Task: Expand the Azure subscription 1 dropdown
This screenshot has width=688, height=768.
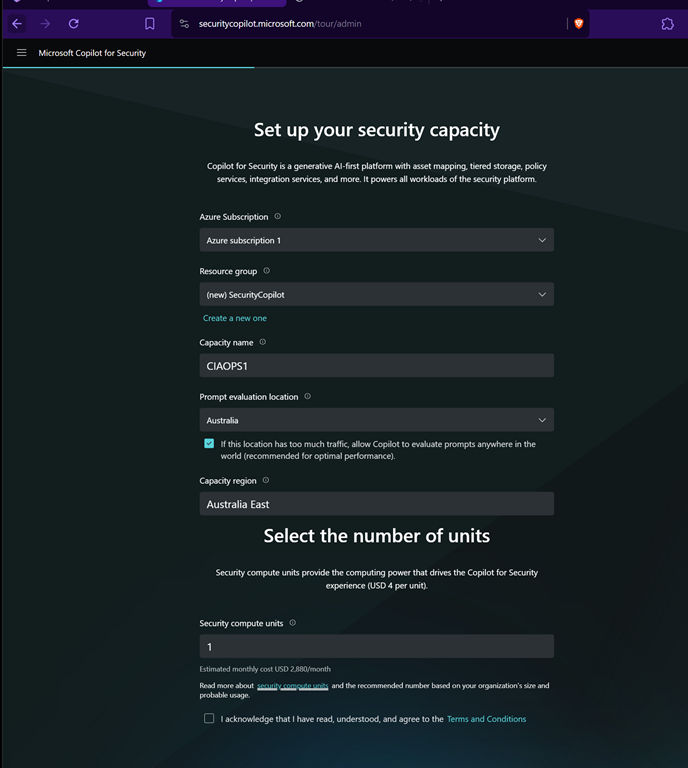Action: (x=376, y=240)
